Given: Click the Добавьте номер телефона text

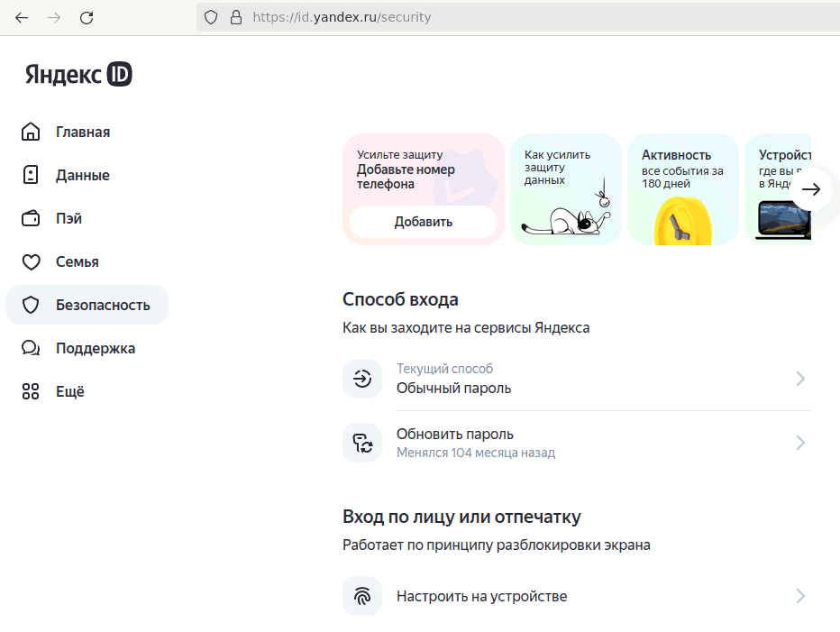Looking at the screenshot, I should point(406,177).
